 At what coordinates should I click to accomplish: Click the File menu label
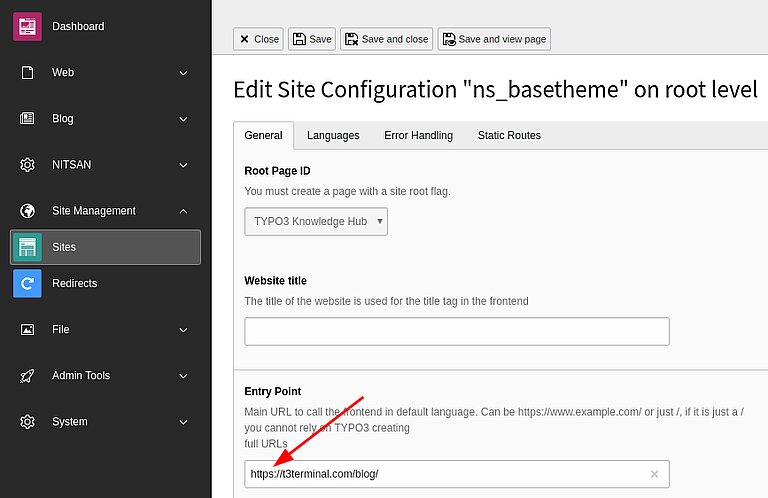(x=61, y=330)
